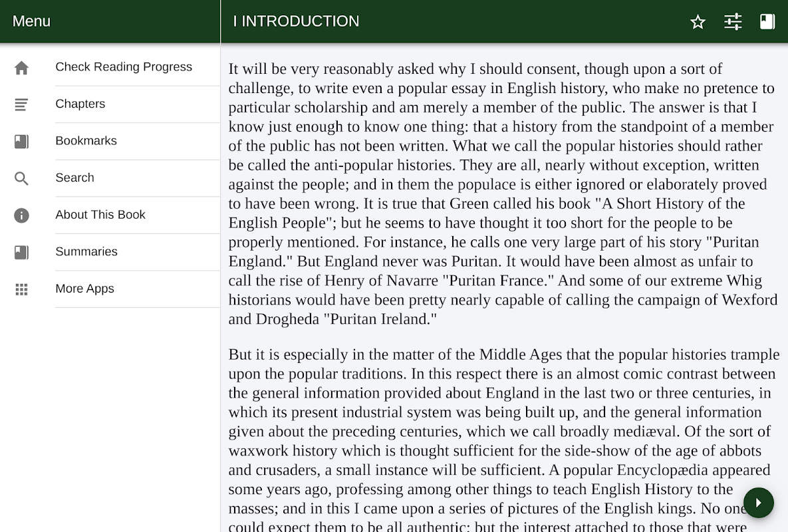Image resolution: width=788 pixels, height=532 pixels.
Task: Tap the bookmark icon in the top bar
Action: point(767,21)
